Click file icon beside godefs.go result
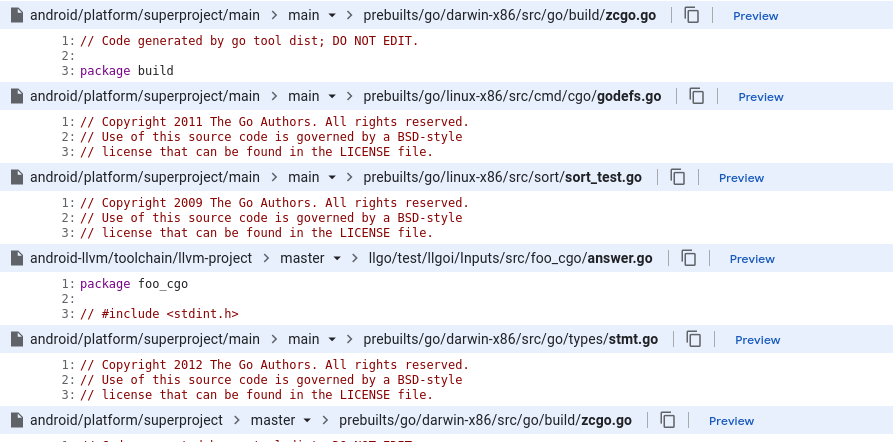Screen dimensions: 893x442 (x=17, y=96)
